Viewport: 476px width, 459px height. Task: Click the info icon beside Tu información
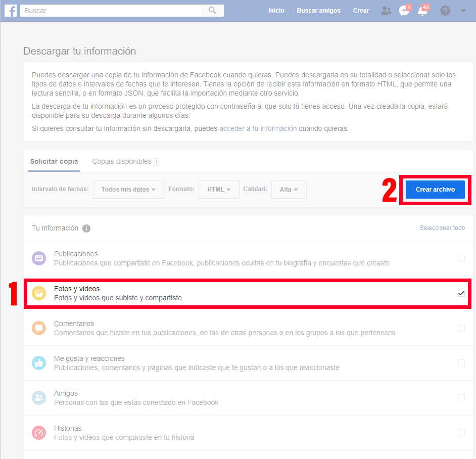click(x=86, y=228)
